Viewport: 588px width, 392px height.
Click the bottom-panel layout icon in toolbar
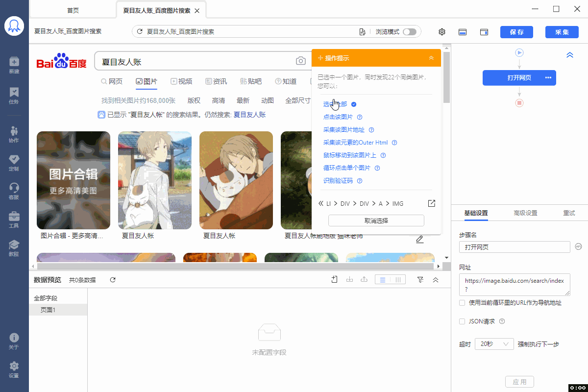[x=463, y=32]
